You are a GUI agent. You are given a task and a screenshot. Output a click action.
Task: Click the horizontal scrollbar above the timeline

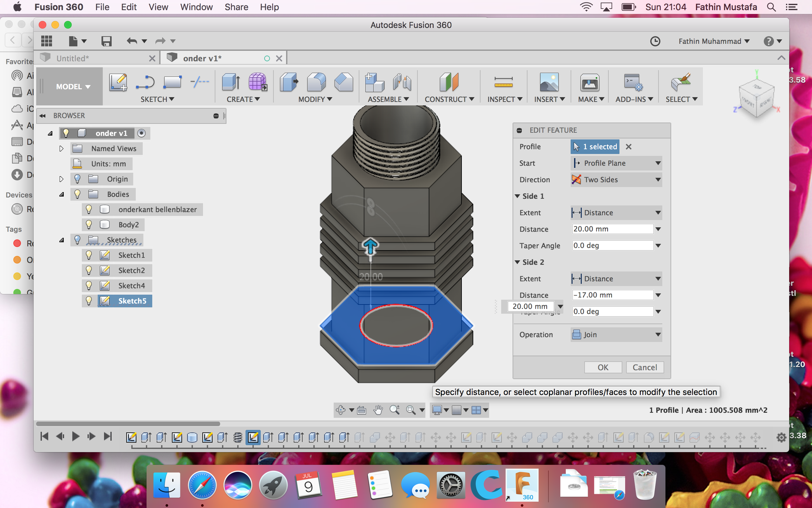coord(128,424)
